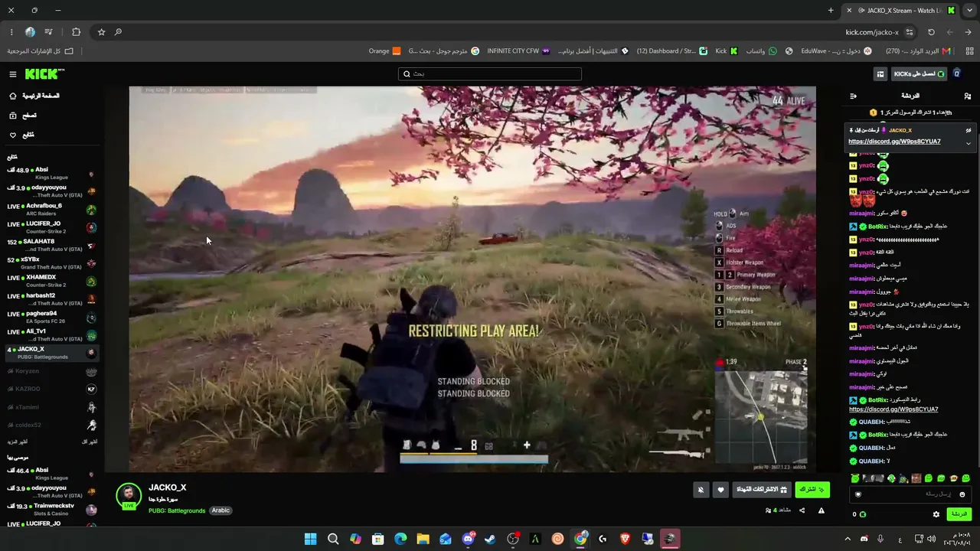This screenshot has height=551, width=980.
Task: Click the Gift Subscriptions button
Action: coord(762,490)
